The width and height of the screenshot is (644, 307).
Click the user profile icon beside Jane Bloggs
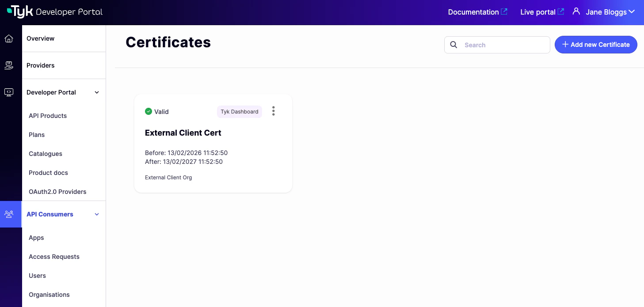click(576, 11)
